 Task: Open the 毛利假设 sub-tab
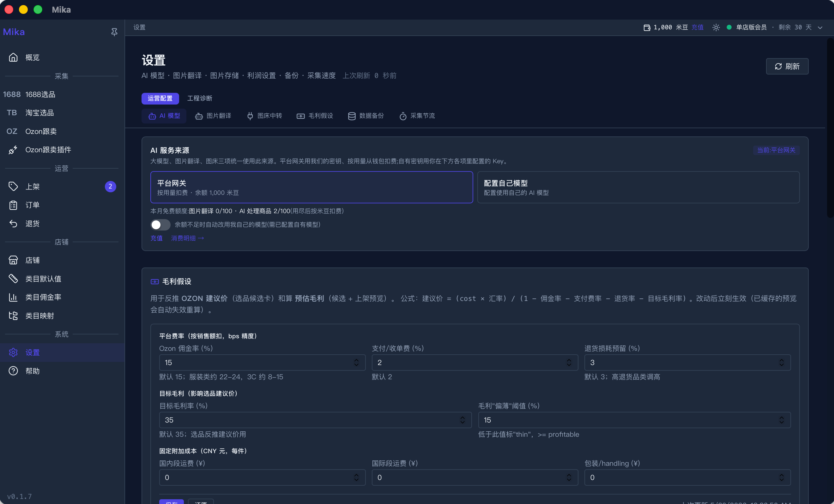pyautogui.click(x=315, y=116)
